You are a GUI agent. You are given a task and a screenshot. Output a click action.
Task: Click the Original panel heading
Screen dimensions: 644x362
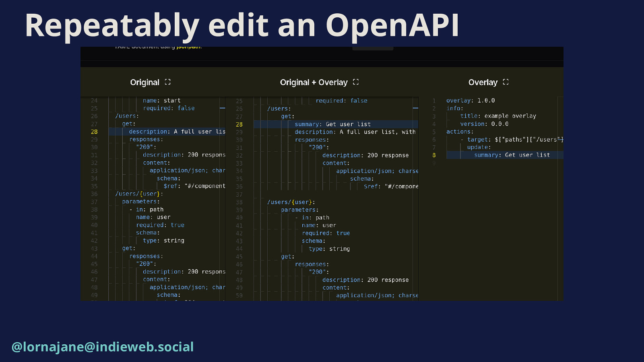(145, 82)
